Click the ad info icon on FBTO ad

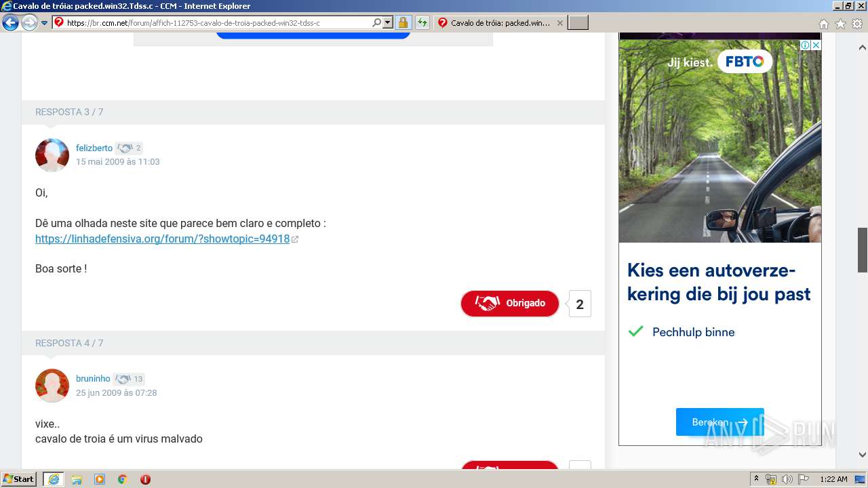[805, 45]
